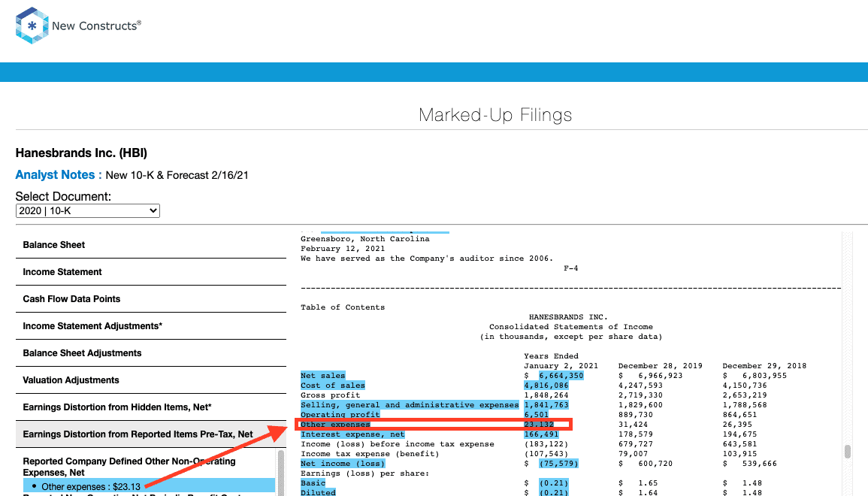Click the Interest expense, net label

352,434
